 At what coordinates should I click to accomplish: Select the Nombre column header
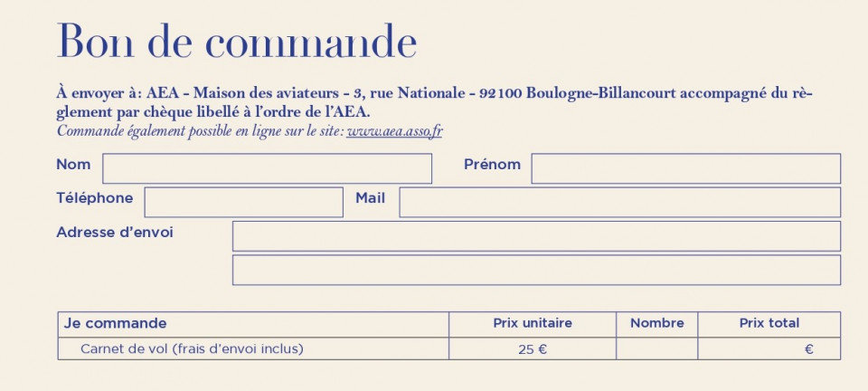tap(656, 325)
